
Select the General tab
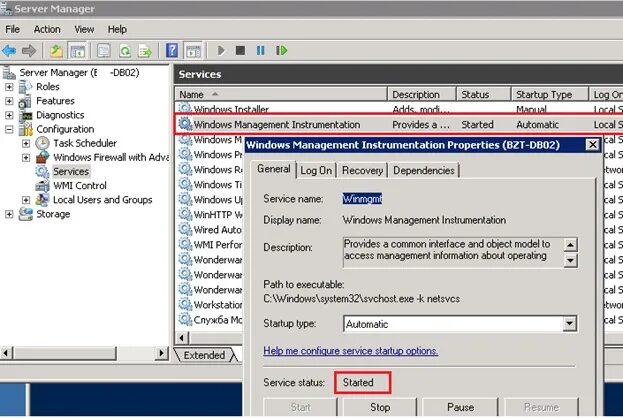click(x=274, y=169)
